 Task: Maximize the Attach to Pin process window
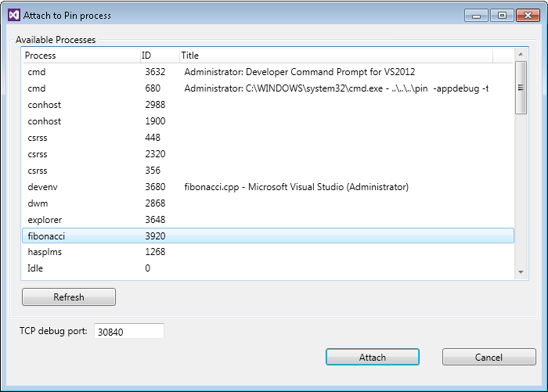[502, 16]
